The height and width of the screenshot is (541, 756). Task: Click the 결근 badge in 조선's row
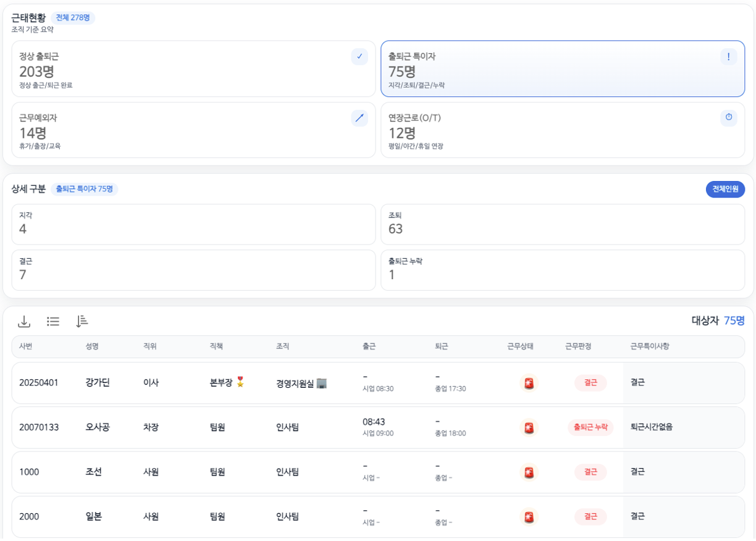coord(590,472)
